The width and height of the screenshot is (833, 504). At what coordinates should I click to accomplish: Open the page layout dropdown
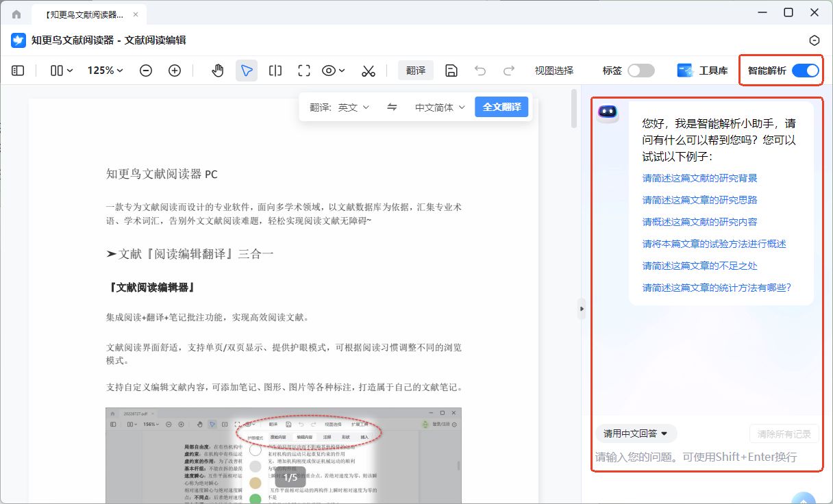point(62,71)
